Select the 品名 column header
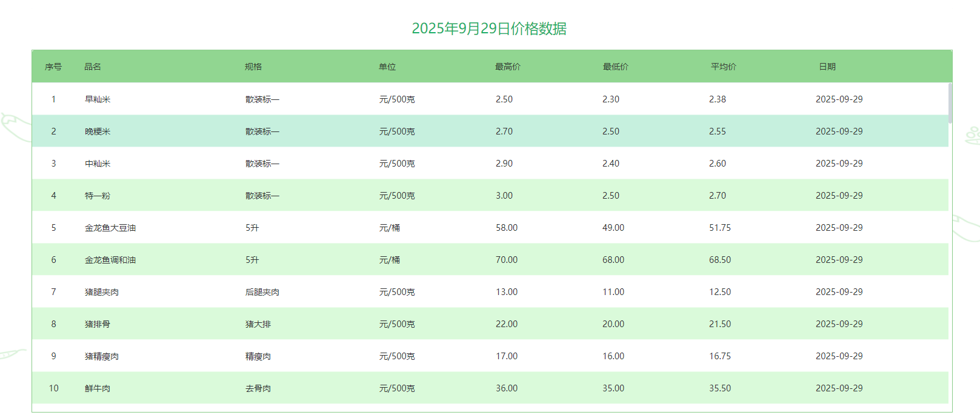Viewport: 980px width, 418px height. coord(93,67)
